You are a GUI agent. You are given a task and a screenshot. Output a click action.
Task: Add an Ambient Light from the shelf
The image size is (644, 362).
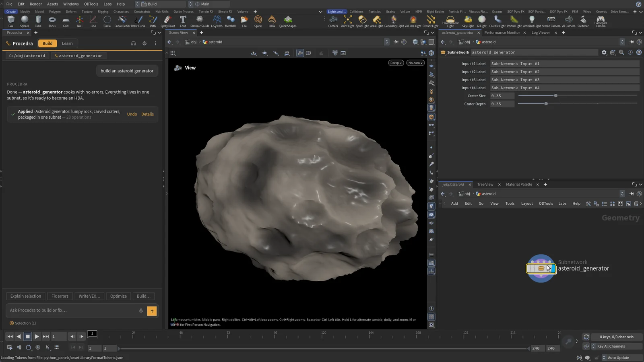click(532, 21)
